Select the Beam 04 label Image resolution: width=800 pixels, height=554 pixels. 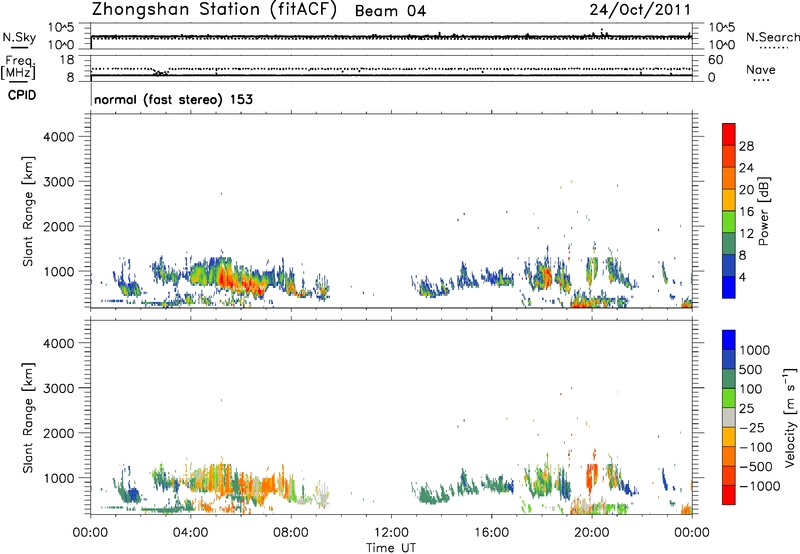pyautogui.click(x=390, y=11)
